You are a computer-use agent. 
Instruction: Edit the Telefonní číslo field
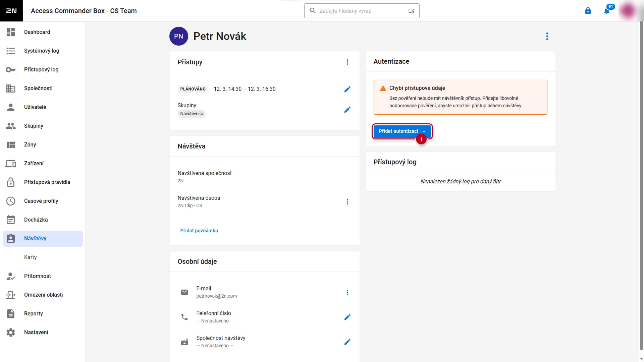coord(347,317)
